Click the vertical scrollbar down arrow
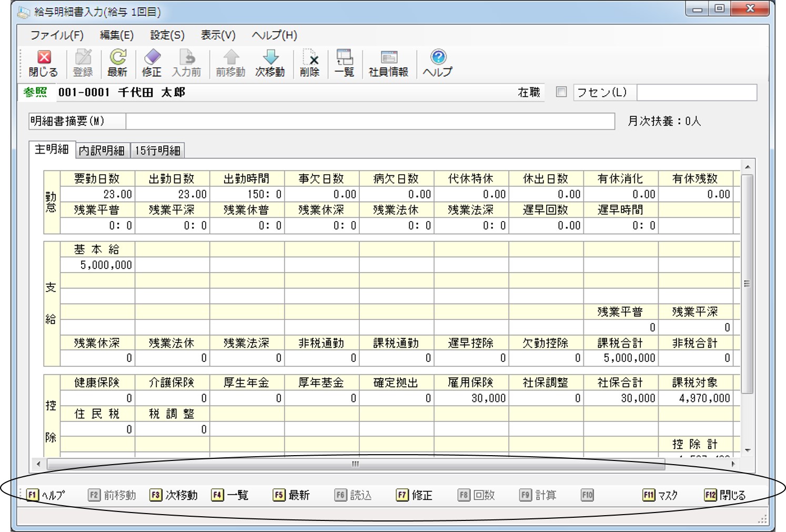 click(x=748, y=450)
